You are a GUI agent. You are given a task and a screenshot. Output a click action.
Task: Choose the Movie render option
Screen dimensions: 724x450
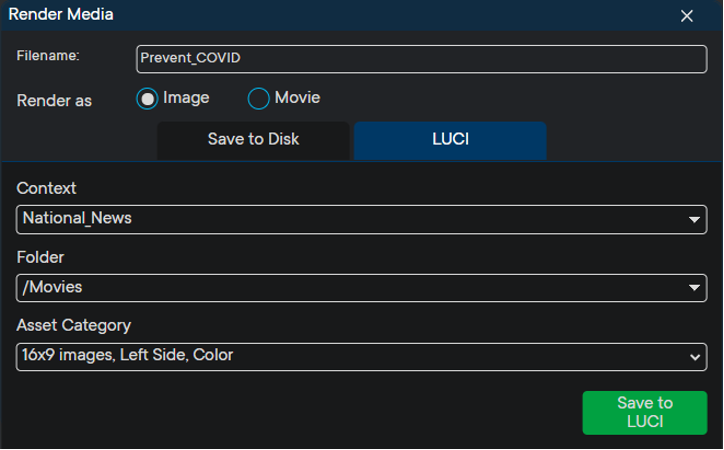tap(259, 99)
